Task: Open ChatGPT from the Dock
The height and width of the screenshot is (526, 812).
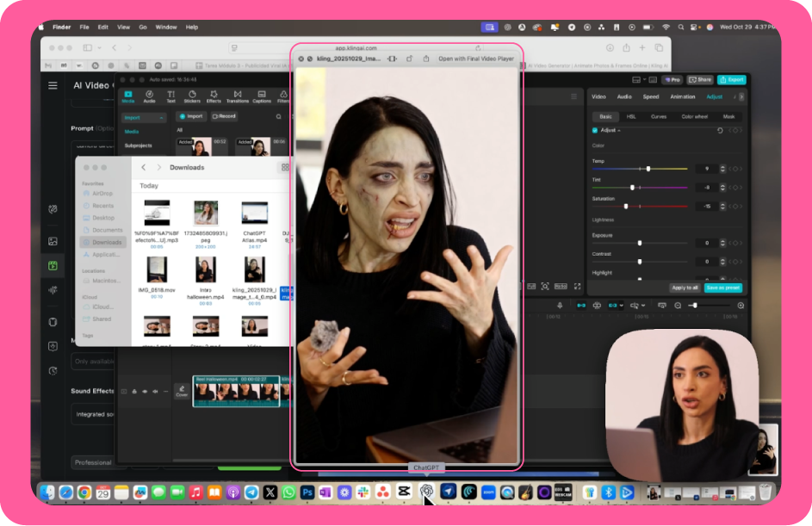Action: click(426, 492)
